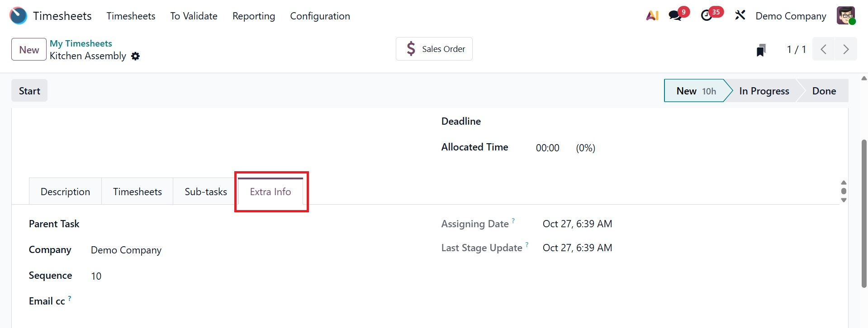Click the bookmark icon near pager
The image size is (868, 328).
coord(761,50)
